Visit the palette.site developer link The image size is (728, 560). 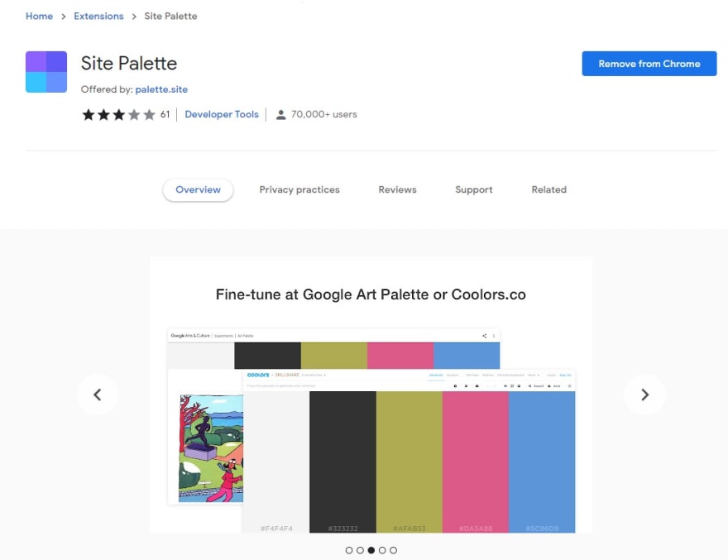pyautogui.click(x=161, y=89)
